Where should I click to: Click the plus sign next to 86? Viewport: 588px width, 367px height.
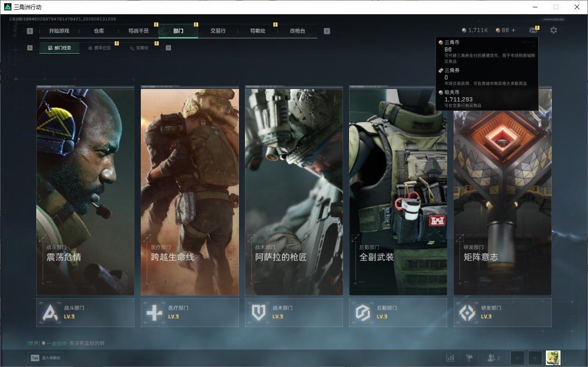(514, 30)
